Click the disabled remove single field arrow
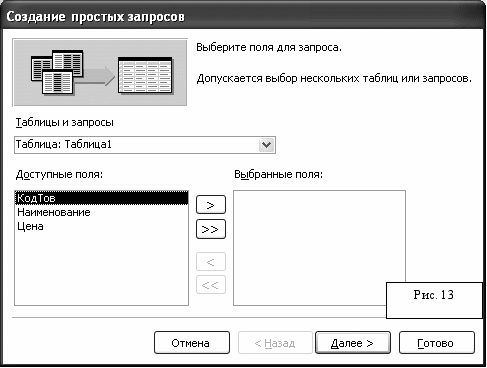Image resolution: width=487 pixels, height=368 pixels. tap(211, 262)
